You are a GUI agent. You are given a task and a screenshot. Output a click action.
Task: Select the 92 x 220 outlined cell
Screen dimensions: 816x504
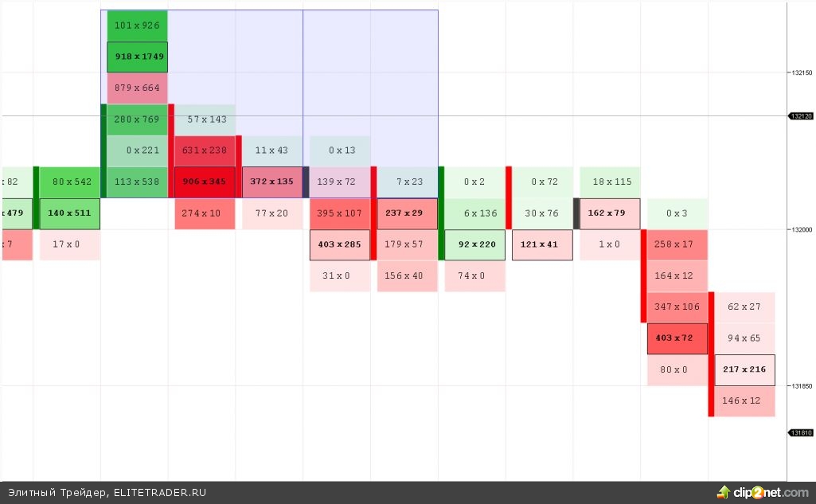[x=474, y=244]
